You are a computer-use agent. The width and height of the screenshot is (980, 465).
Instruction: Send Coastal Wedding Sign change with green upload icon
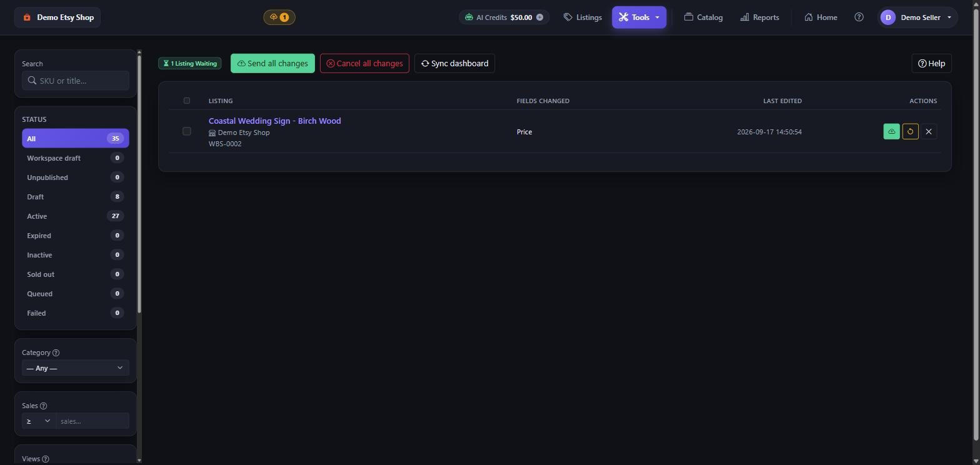click(891, 131)
